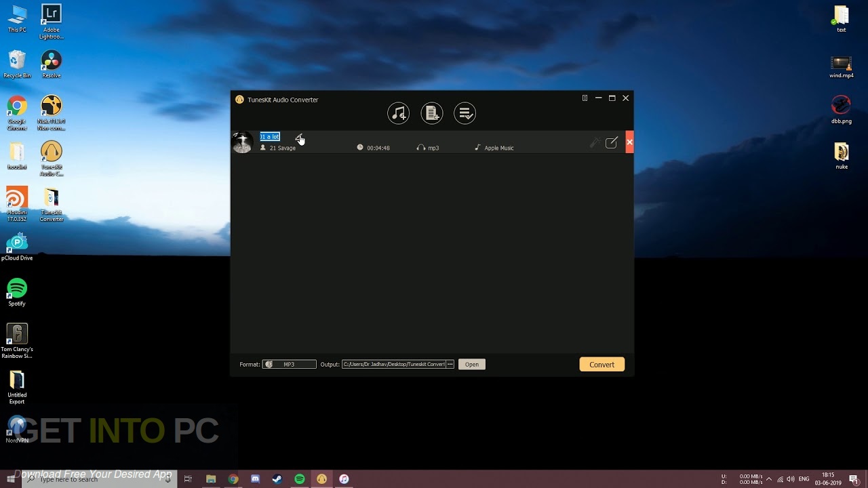
Task: Select wind.mp4 file on desktop
Action: coord(842,65)
